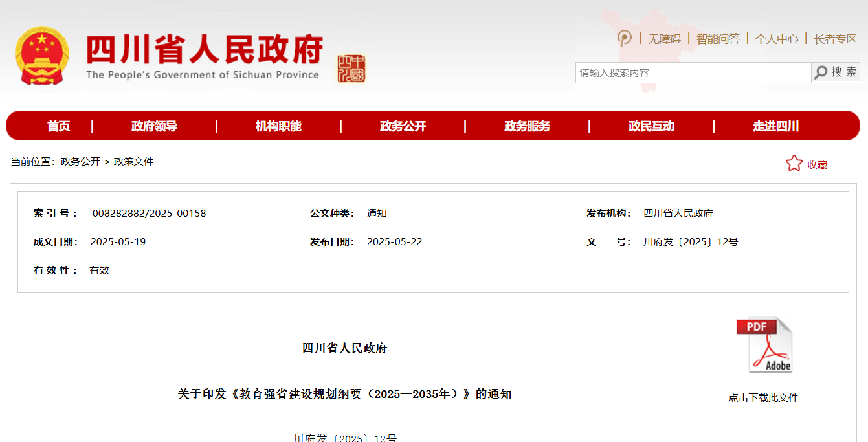Screen dimensions: 868x442
Task: Select 首页 in the navigation bar
Action: click(x=58, y=126)
